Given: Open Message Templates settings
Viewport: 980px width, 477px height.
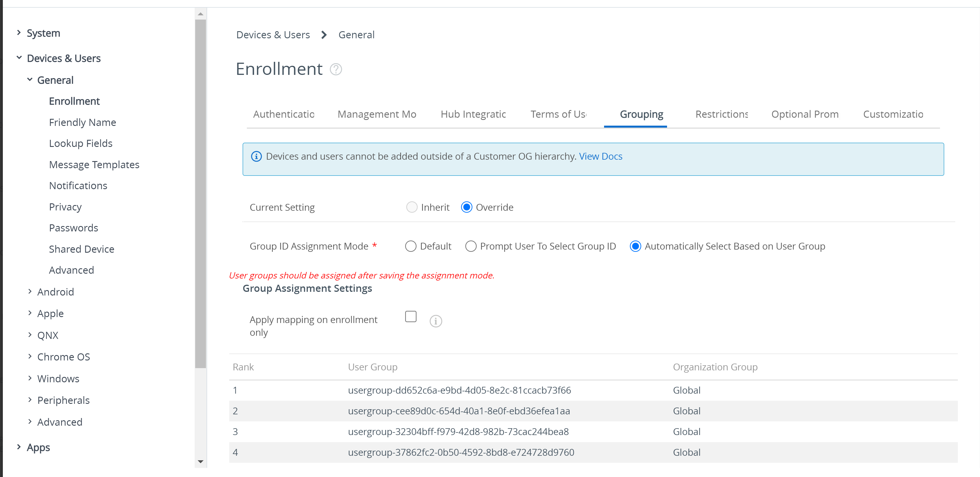Looking at the screenshot, I should click(94, 165).
